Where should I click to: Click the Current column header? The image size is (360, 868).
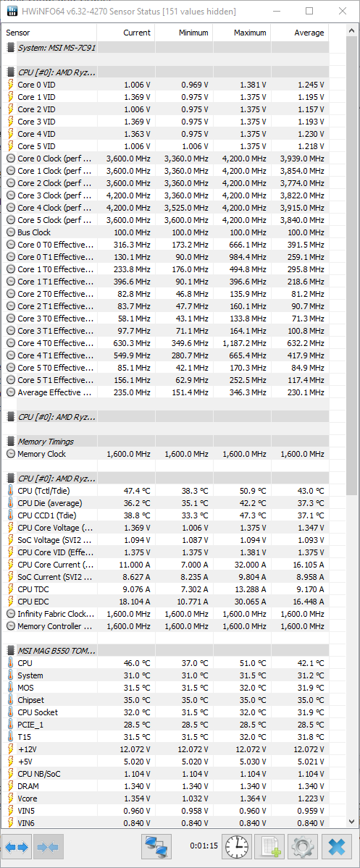click(x=126, y=33)
